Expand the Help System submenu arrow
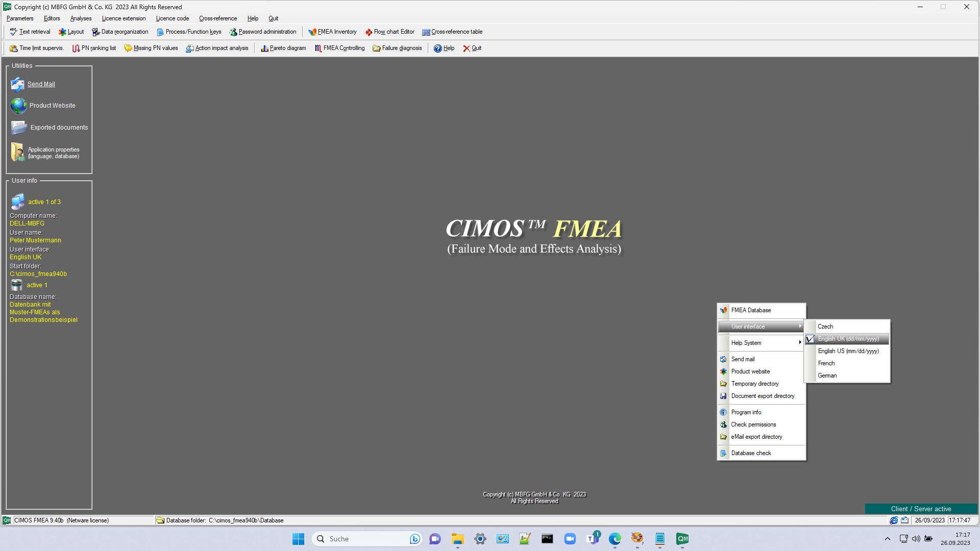The image size is (980, 551). [x=800, y=342]
